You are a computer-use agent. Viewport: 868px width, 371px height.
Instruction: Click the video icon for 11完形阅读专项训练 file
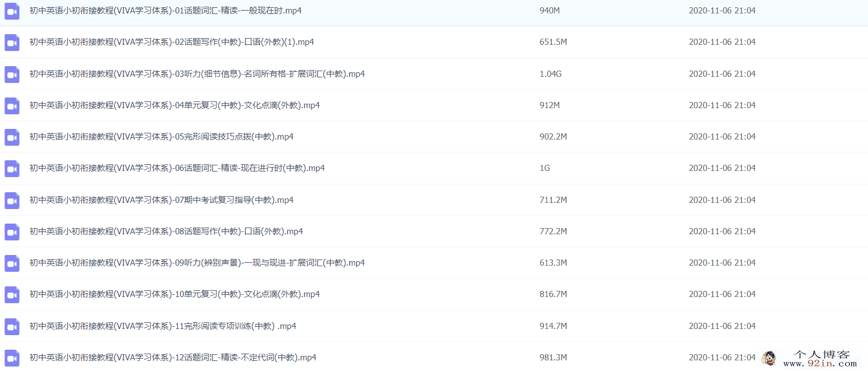(x=12, y=326)
